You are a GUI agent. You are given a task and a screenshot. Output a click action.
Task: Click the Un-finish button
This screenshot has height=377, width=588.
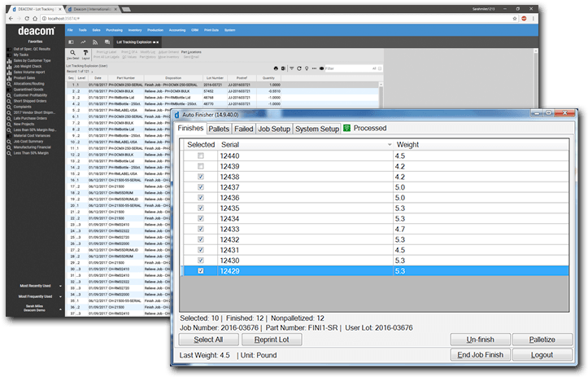coord(480,340)
